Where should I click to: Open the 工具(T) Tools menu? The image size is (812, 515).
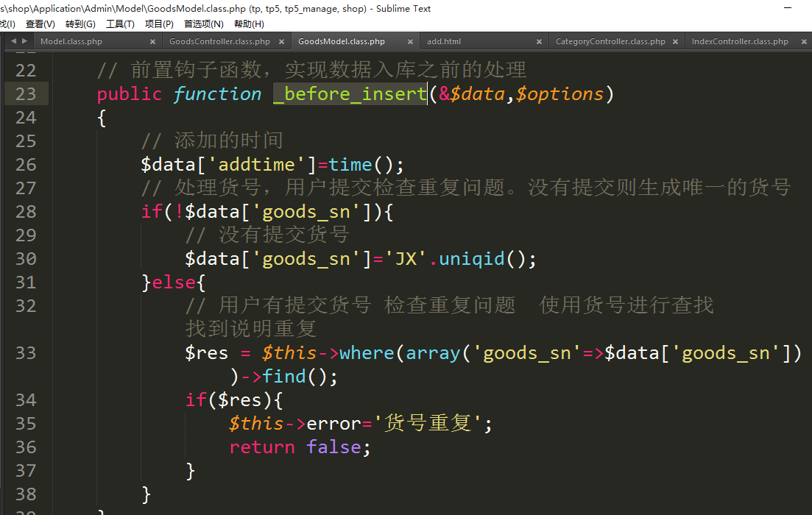120,24
